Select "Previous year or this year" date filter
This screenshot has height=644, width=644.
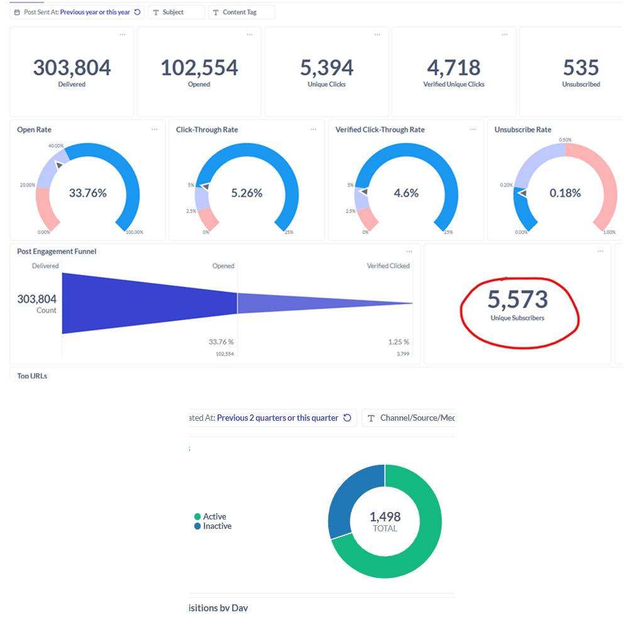95,12
